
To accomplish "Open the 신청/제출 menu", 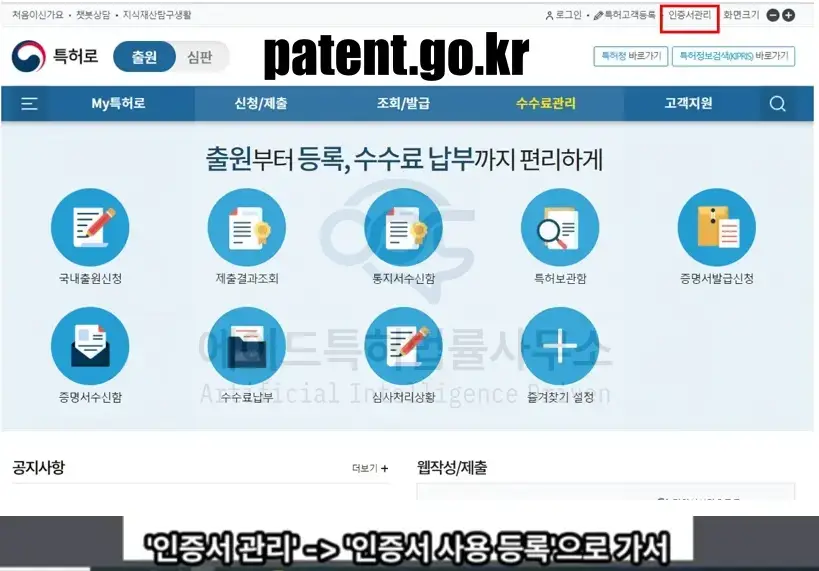I will [x=261, y=103].
